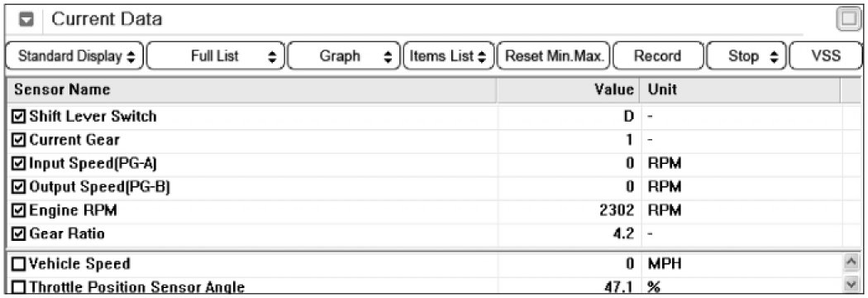Click scrollbar down arrow icon

850,286
